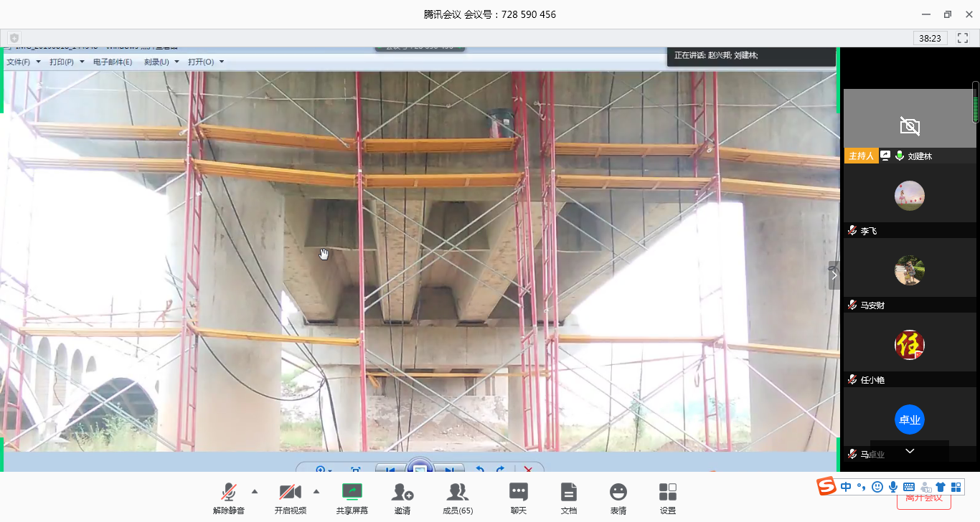Click the 离开会议 leave meeting button

tap(924, 499)
